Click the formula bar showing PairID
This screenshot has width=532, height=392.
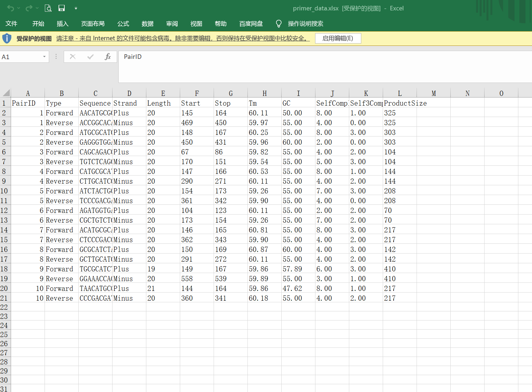tap(325, 67)
